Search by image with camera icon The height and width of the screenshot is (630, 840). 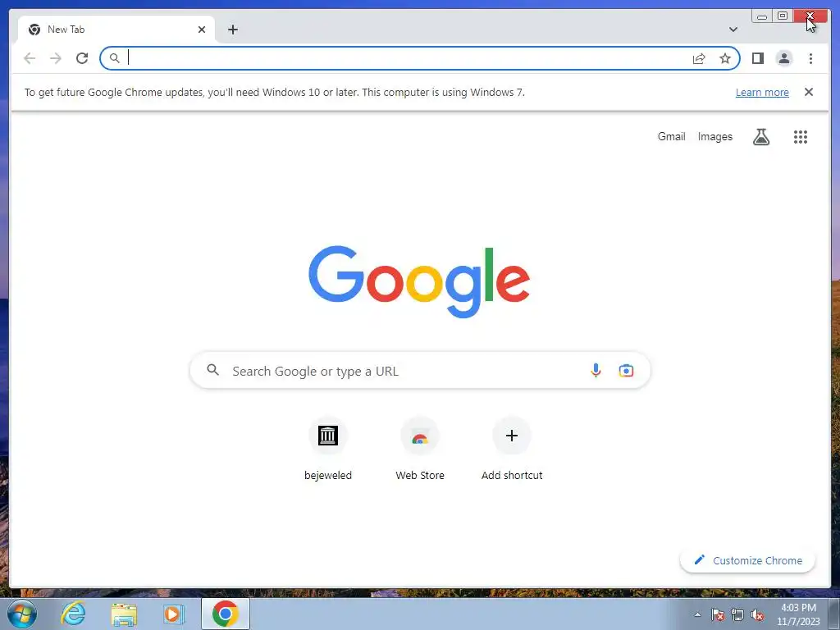[626, 370]
